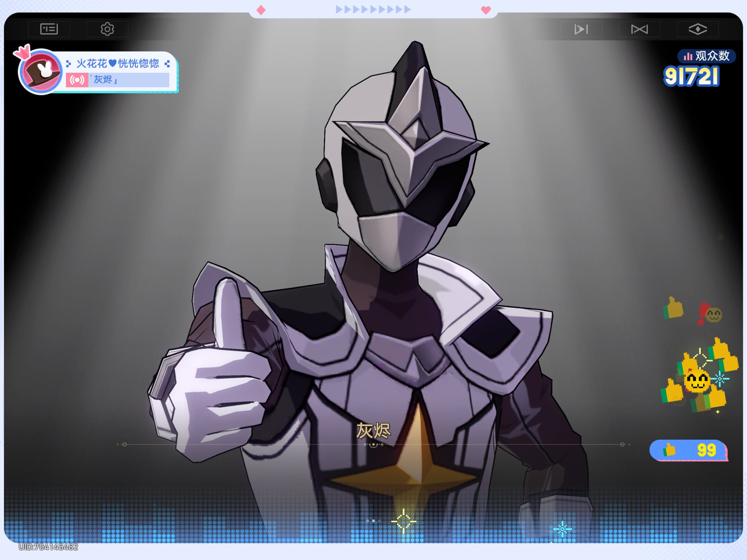Click the pink diamond at top bar

[x=261, y=10]
